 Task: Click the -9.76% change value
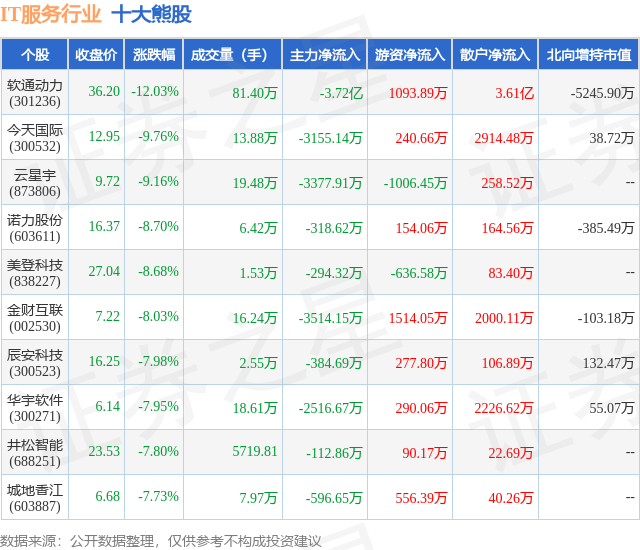158,136
